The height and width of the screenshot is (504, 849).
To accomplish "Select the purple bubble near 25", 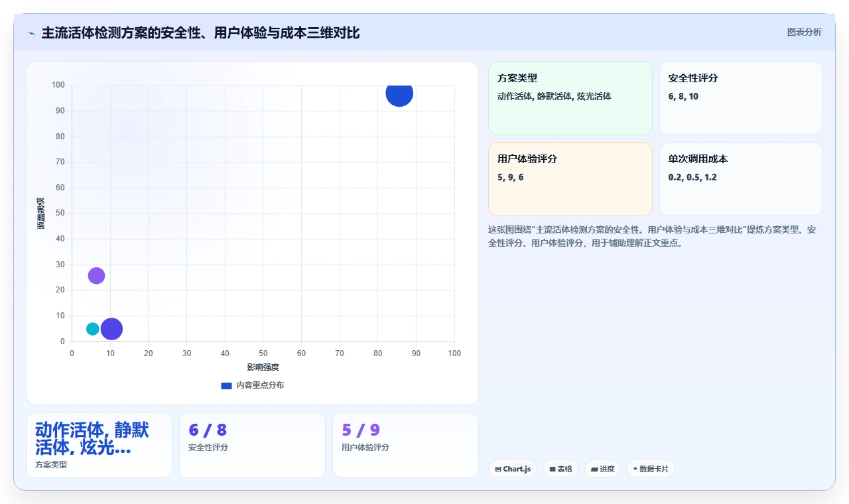I will [96, 276].
